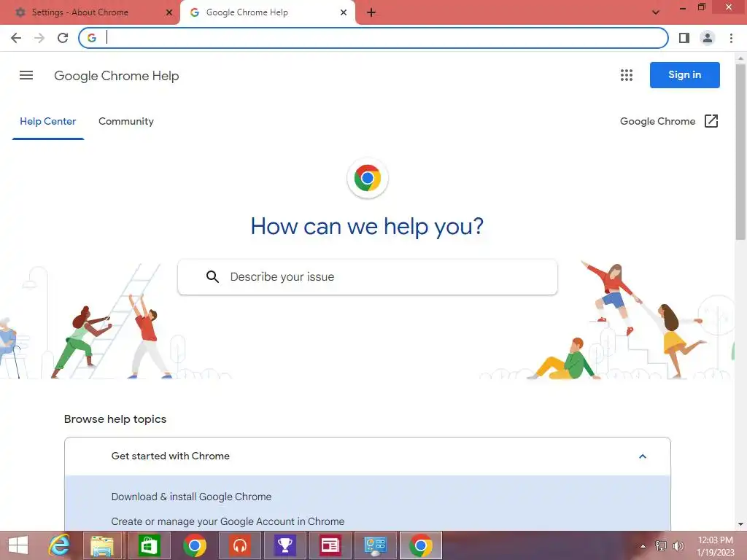Show hidden system tray icons
Image resolution: width=747 pixels, height=560 pixels.
click(643, 546)
